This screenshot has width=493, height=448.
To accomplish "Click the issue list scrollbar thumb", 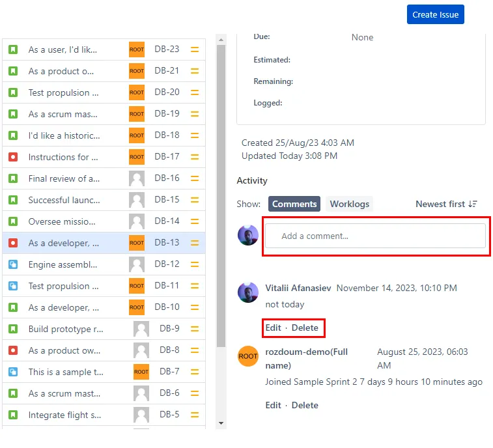I will click(221, 196).
